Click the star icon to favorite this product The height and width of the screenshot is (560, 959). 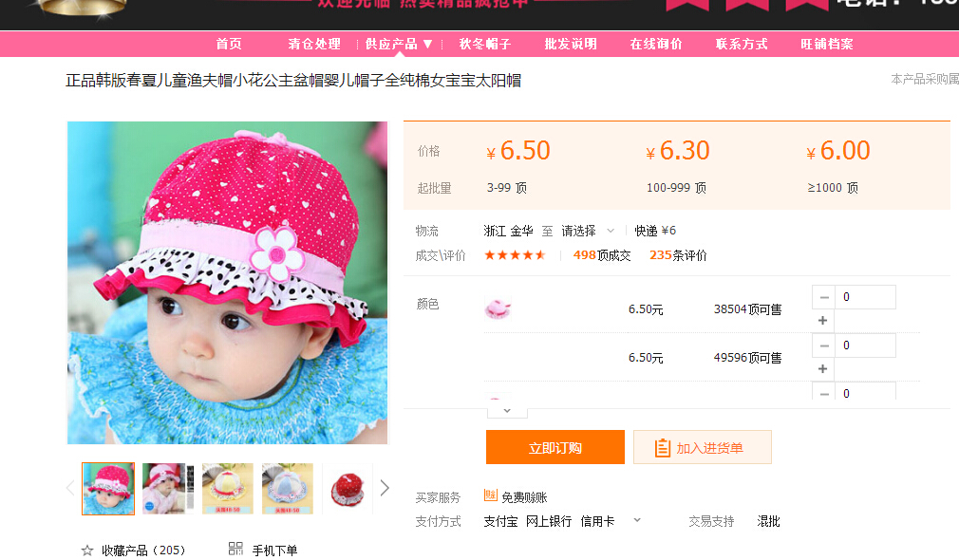[87, 551]
